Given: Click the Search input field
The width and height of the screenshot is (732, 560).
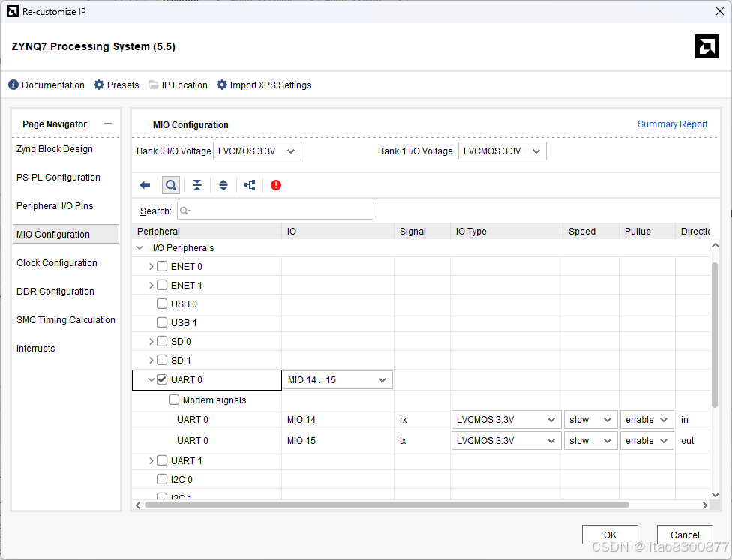Looking at the screenshot, I should point(275,211).
